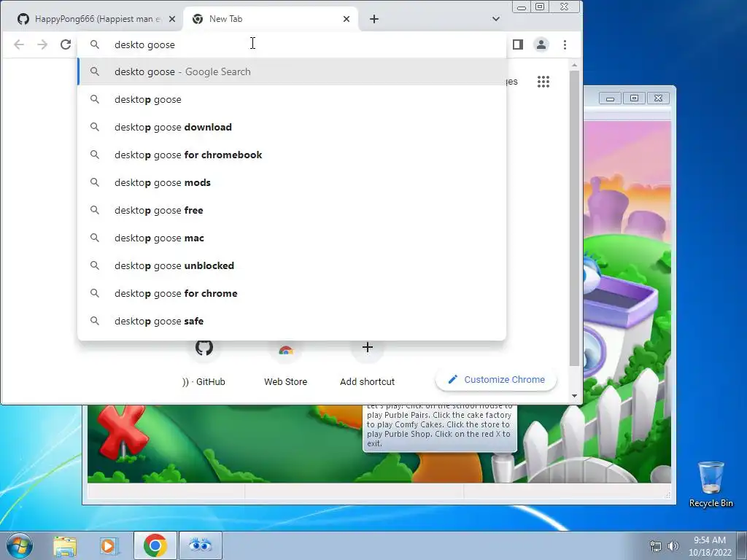Open the Chrome three-dot menu
The image size is (747, 560).
pos(565,44)
